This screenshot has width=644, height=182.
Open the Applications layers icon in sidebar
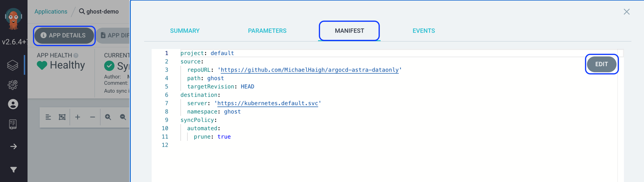[13, 65]
